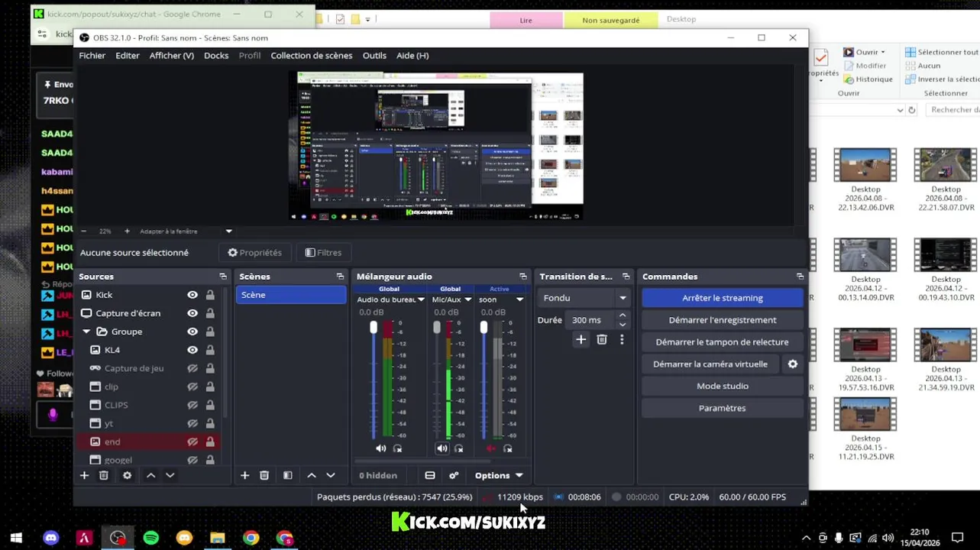Open audio mixer Options dropdown
The image size is (980, 550).
(x=499, y=475)
